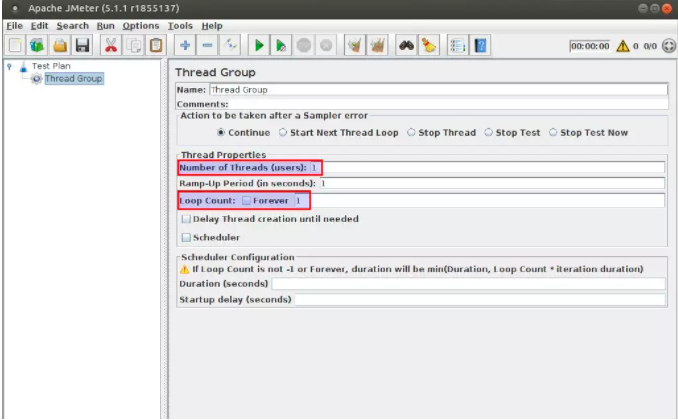Viewport: 678px width, 420px height.
Task: Select Test Plan in the tree
Action: tap(51, 66)
